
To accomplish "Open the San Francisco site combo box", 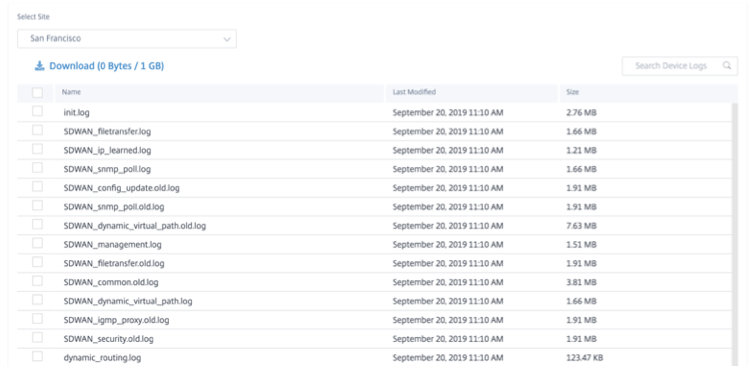I will [127, 39].
